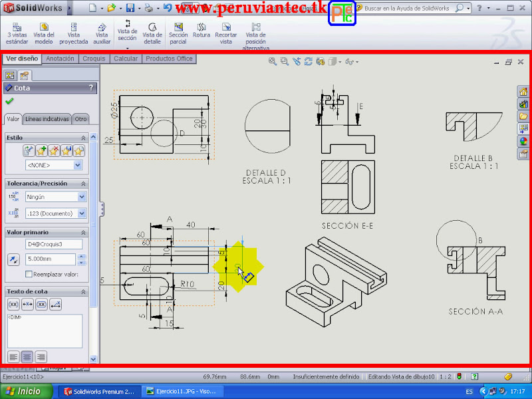Image resolution: width=532 pixels, height=399 pixels.
Task: Click the Windows Inicio start button
Action: 27,391
